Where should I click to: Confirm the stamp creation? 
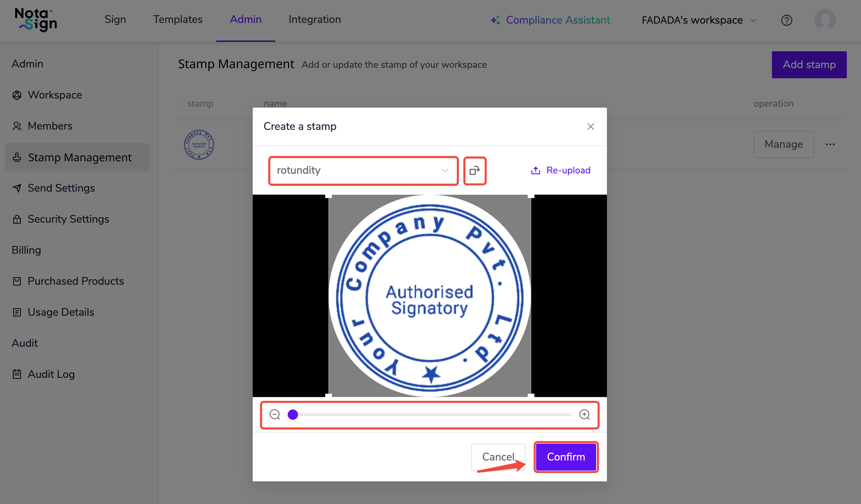[566, 457]
